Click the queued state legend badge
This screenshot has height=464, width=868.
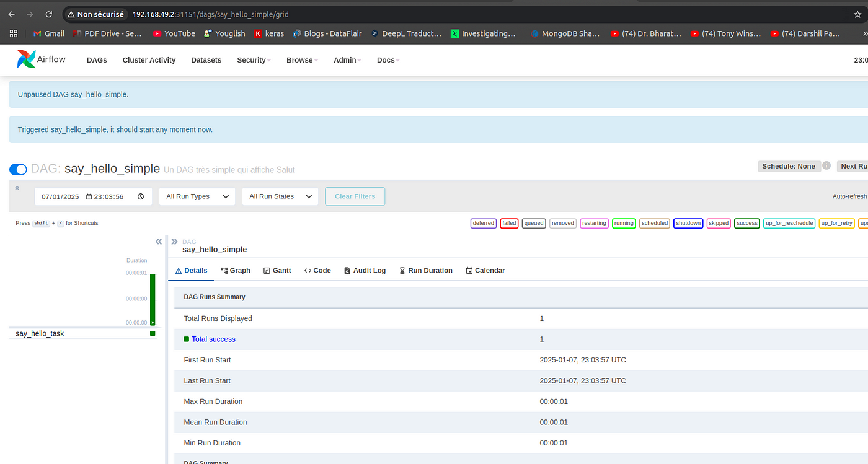pyautogui.click(x=534, y=223)
